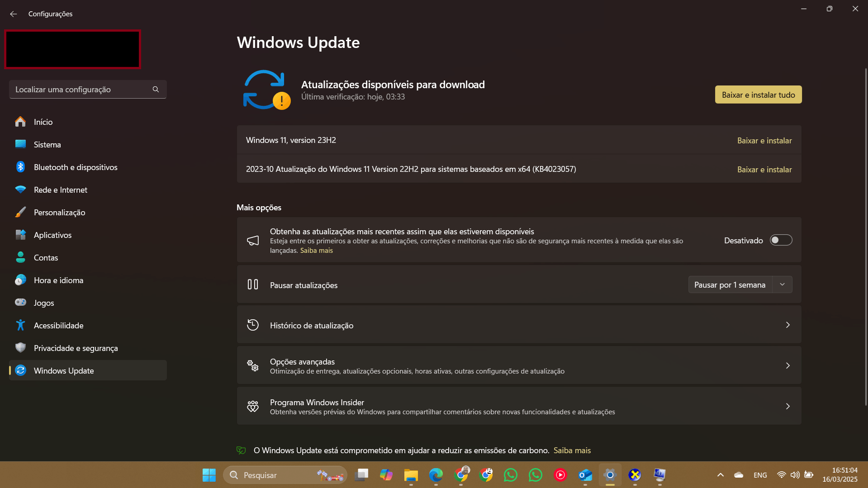Click the Pausar por 1 semana button
The height and width of the screenshot is (488, 868).
(730, 285)
